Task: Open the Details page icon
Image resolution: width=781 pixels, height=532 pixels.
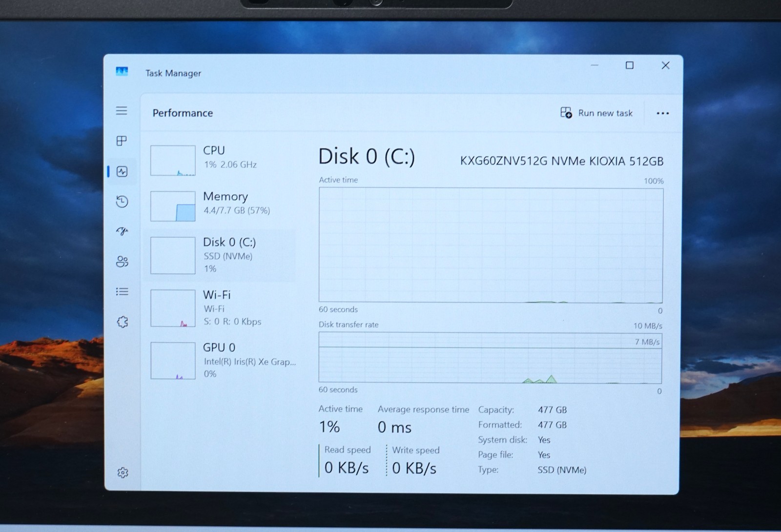Action: 122,291
